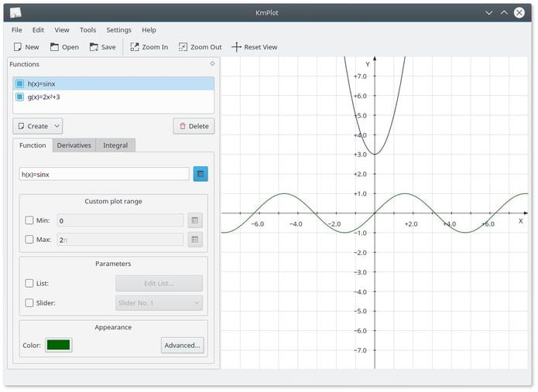Enable the parameter Slider checkbox
The width and height of the screenshot is (538, 392).
click(x=29, y=303)
